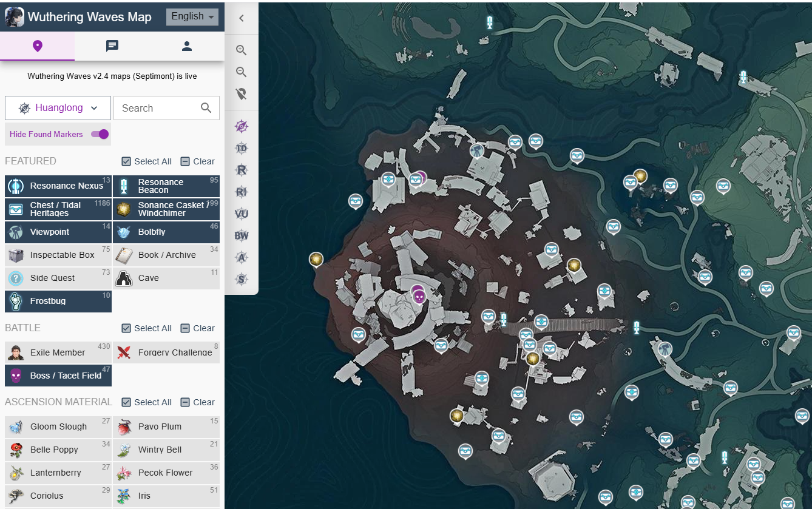Toggle Chest / Tidal Heritages markers

click(x=58, y=209)
